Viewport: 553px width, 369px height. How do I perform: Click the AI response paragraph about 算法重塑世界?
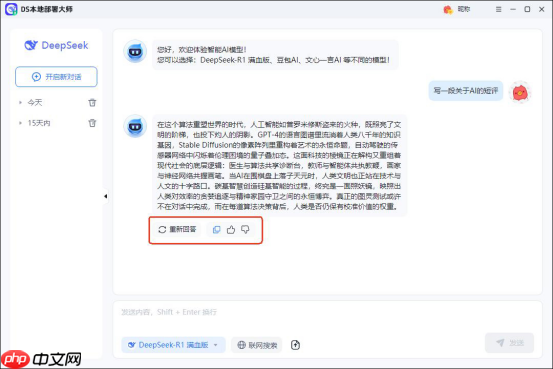pyautogui.click(x=279, y=165)
